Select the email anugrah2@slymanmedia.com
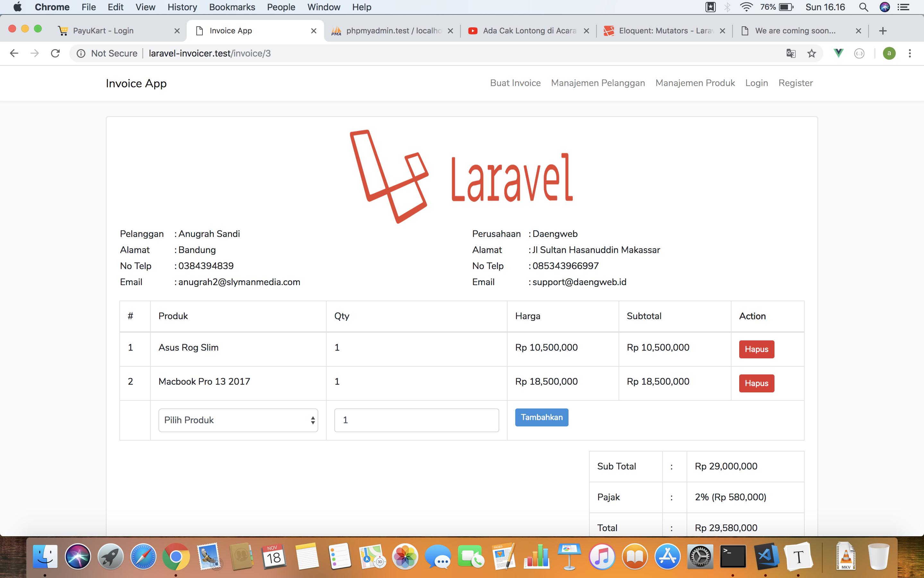 239,282
